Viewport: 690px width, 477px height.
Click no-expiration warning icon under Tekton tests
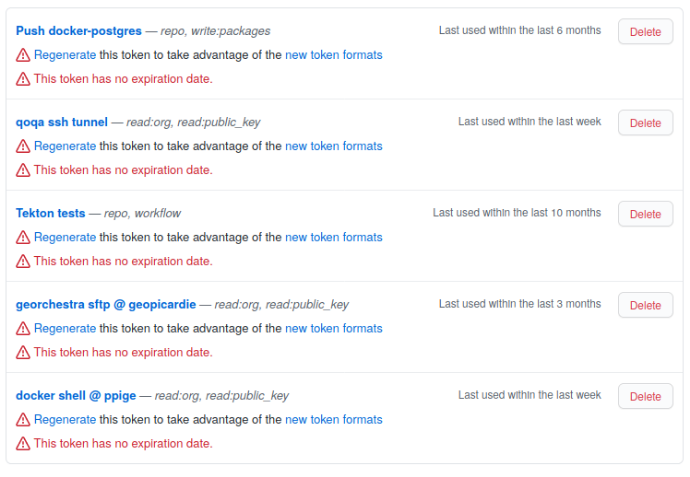click(23, 261)
